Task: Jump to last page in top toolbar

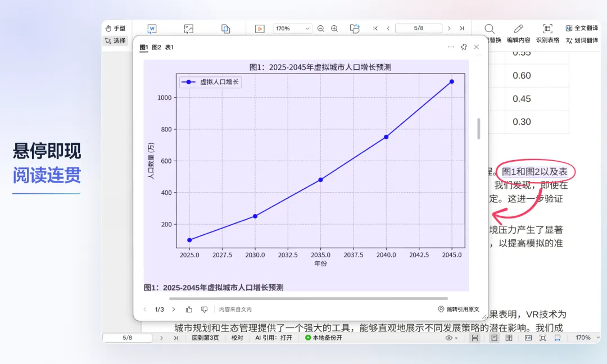Action: pyautogui.click(x=462, y=28)
